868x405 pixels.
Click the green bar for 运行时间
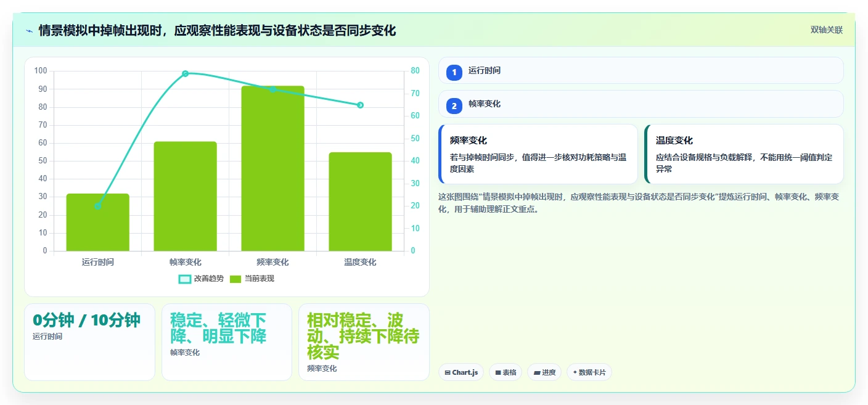[97, 223]
